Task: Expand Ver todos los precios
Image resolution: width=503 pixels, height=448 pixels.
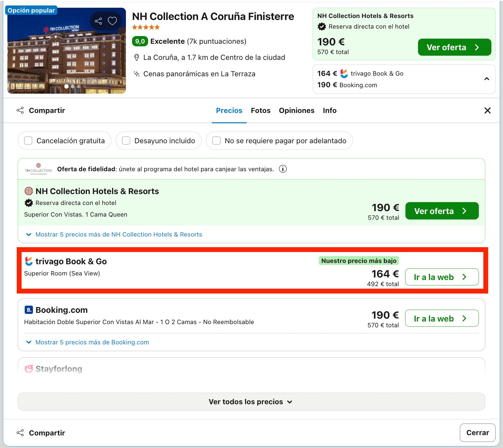Action: click(251, 402)
